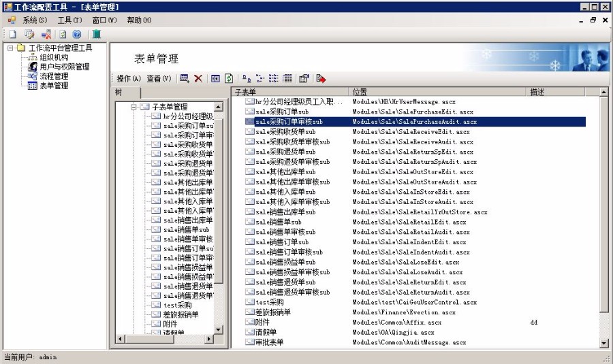Select 子表单管理 node in the tree pane
This screenshot has height=364, width=613.
[x=170, y=107]
